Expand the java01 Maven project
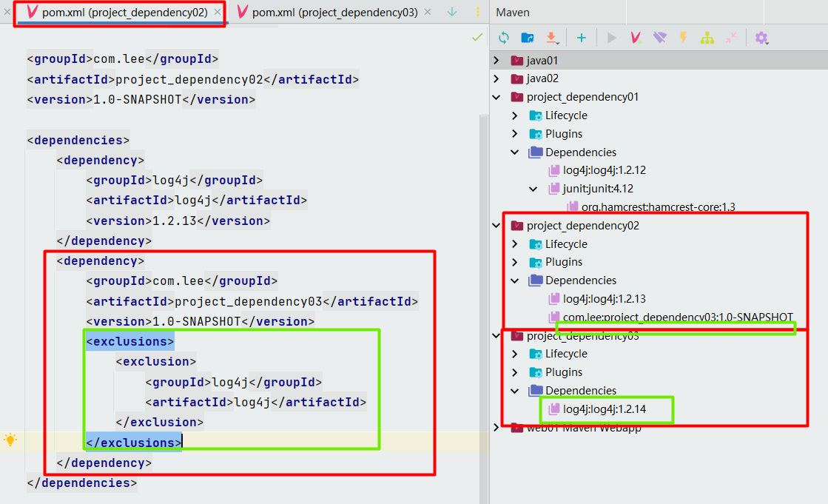 click(x=497, y=60)
